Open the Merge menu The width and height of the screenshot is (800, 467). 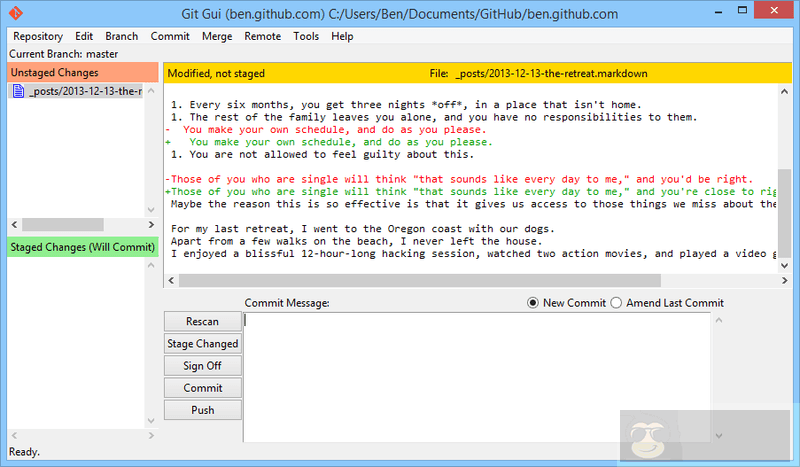[217, 36]
